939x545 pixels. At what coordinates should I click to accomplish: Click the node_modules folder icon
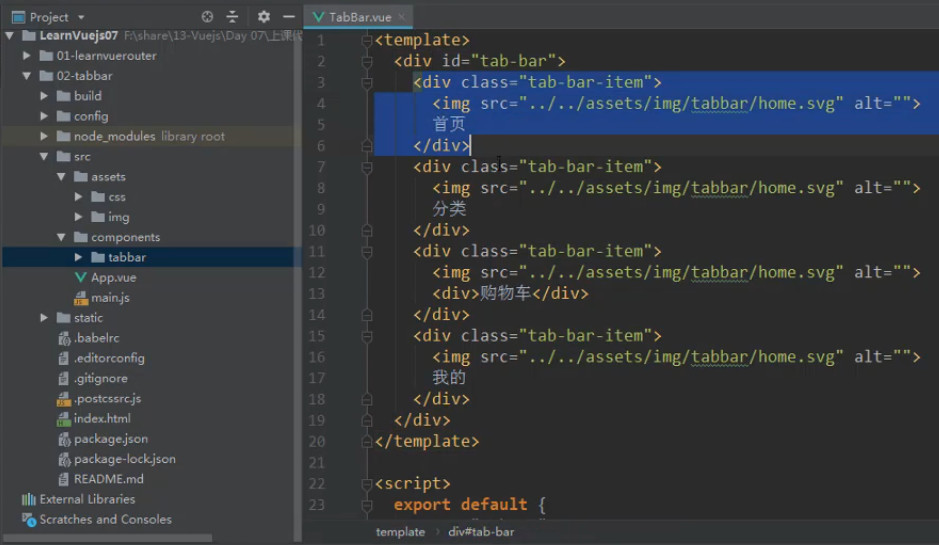click(63, 137)
